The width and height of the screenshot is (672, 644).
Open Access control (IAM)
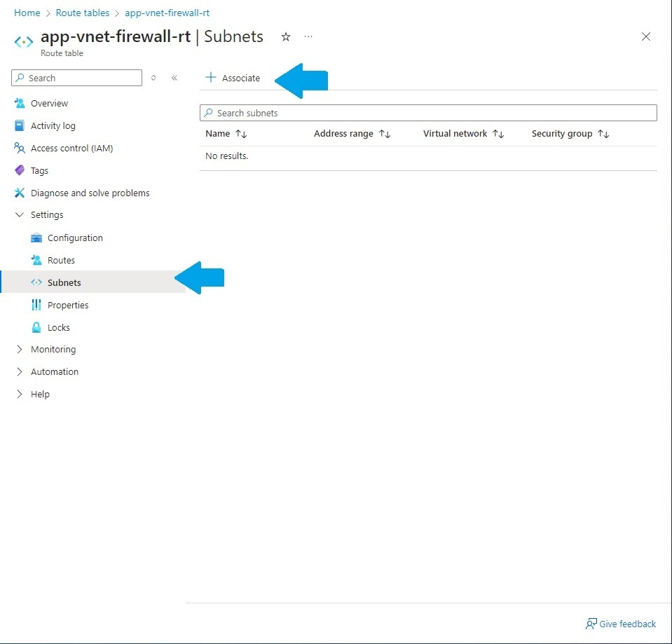pos(72,149)
